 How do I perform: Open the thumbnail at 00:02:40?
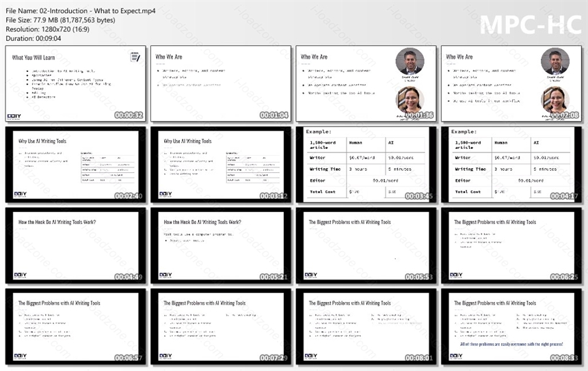pos(76,165)
